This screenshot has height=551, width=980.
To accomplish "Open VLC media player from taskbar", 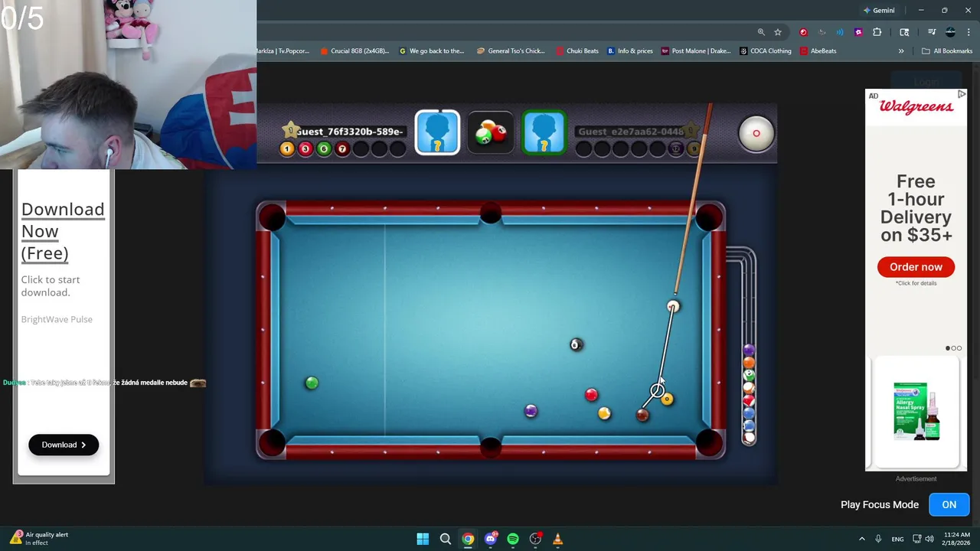I will [557, 539].
